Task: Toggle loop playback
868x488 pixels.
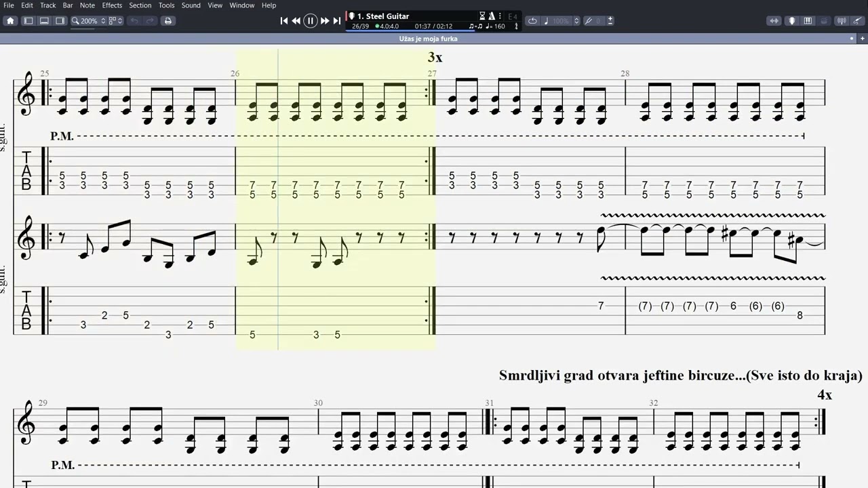Action: coord(532,21)
